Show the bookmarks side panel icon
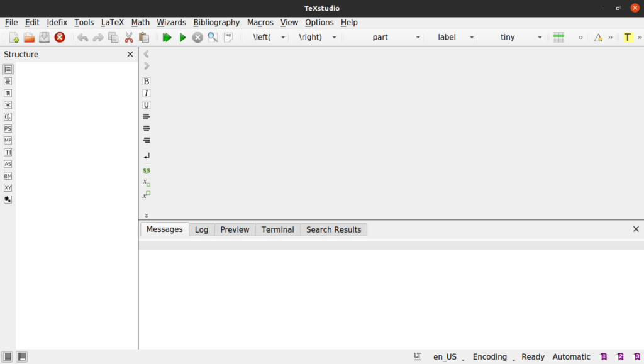The image size is (644, 364). click(x=8, y=93)
